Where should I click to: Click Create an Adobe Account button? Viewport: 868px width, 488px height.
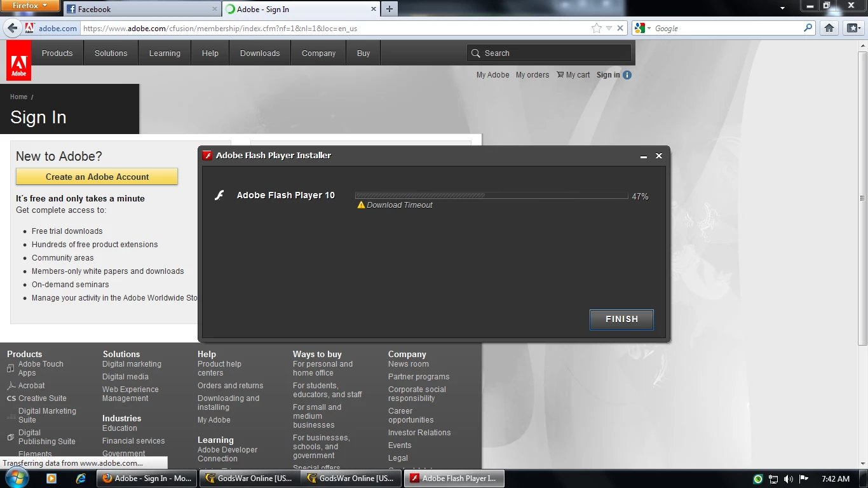(97, 177)
